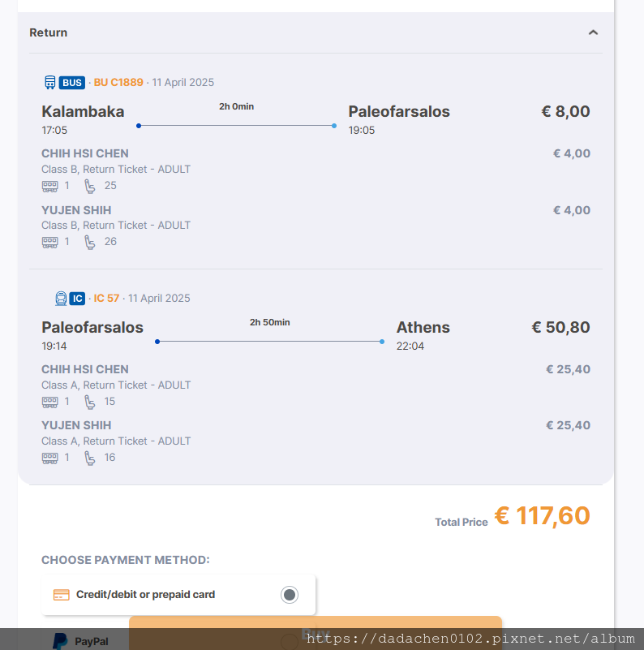Select the Credit/debit or prepaid card radio

point(290,595)
